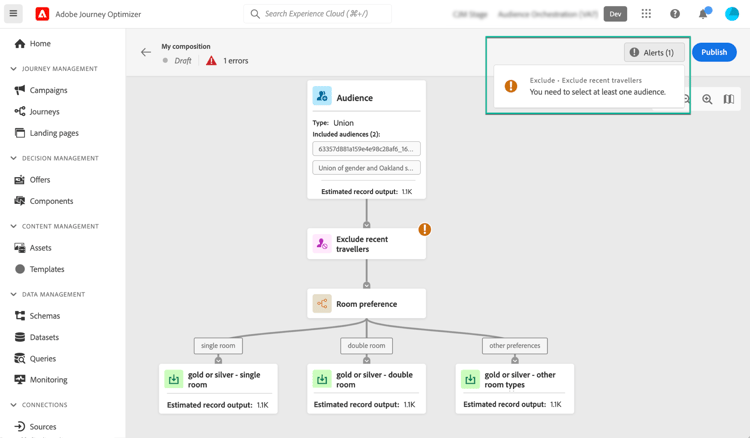Click the Room preference split icon
Image resolution: width=750 pixels, height=438 pixels.
coord(322,304)
